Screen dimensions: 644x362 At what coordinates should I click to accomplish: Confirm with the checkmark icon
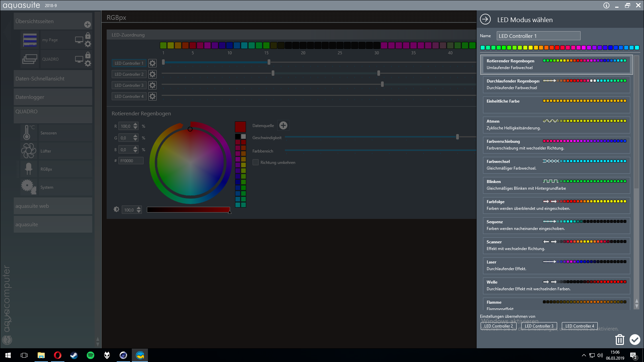tap(635, 340)
